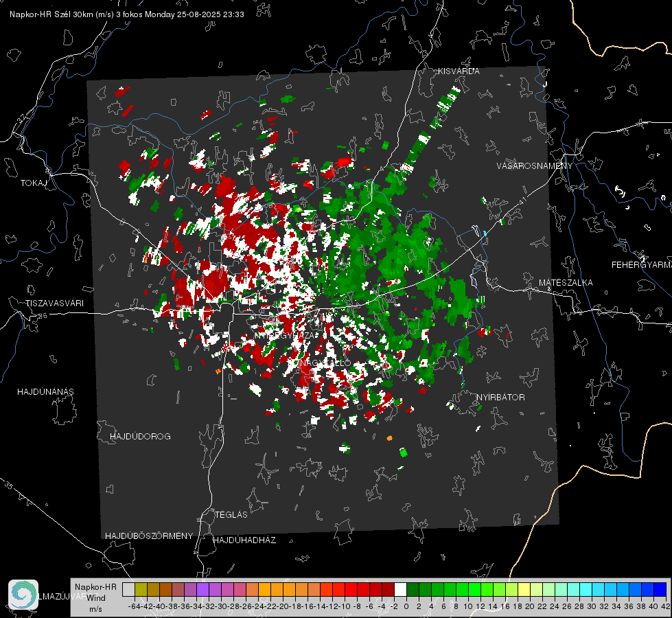Click the NAGYKÁLLÓ label on the radar
Screen dimensions: 672x618
point(325,363)
